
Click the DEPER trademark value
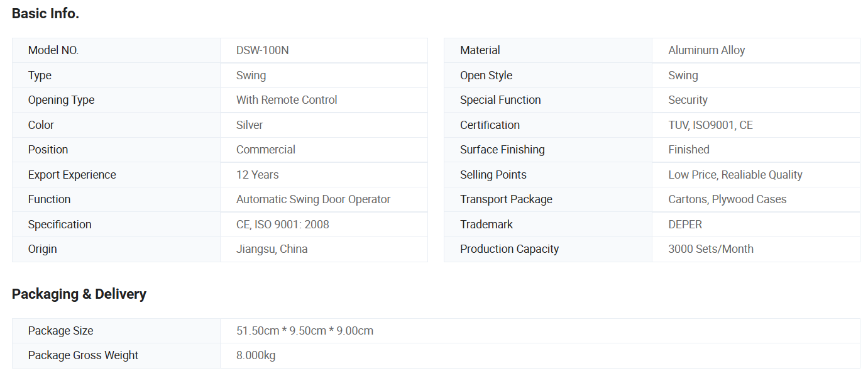click(685, 225)
